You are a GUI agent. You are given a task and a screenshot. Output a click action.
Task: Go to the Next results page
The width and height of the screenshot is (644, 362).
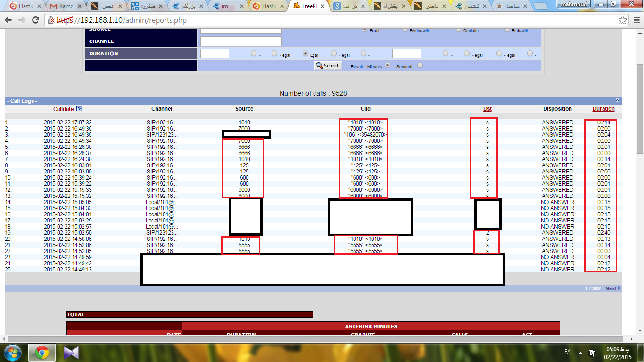pos(611,288)
